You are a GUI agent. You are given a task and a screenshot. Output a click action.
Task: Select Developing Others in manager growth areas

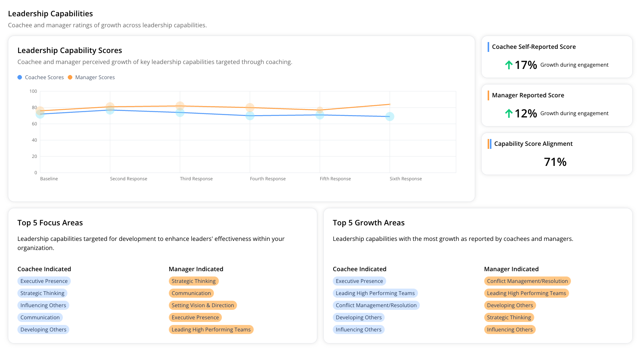[510, 305]
